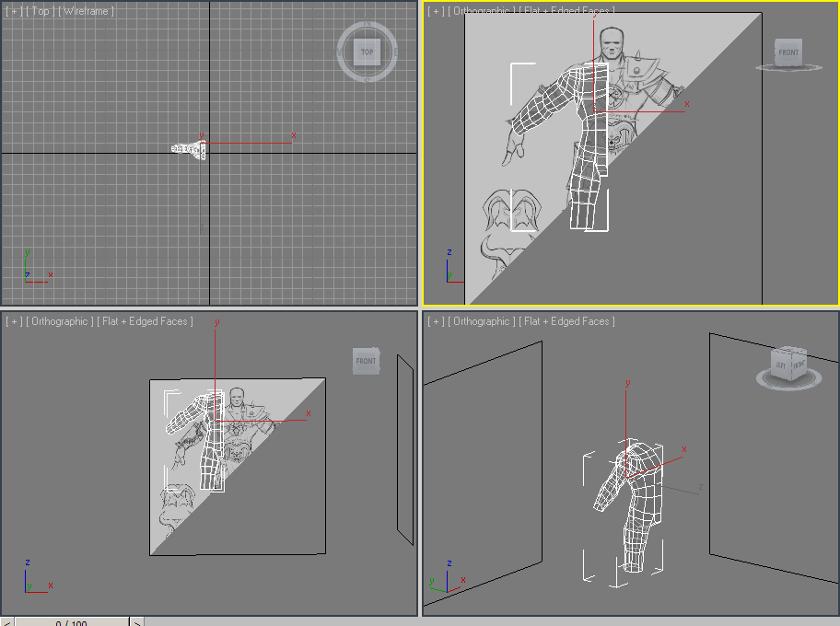
Task: Open [+] menu of the Top viewport
Action: (x=14, y=11)
